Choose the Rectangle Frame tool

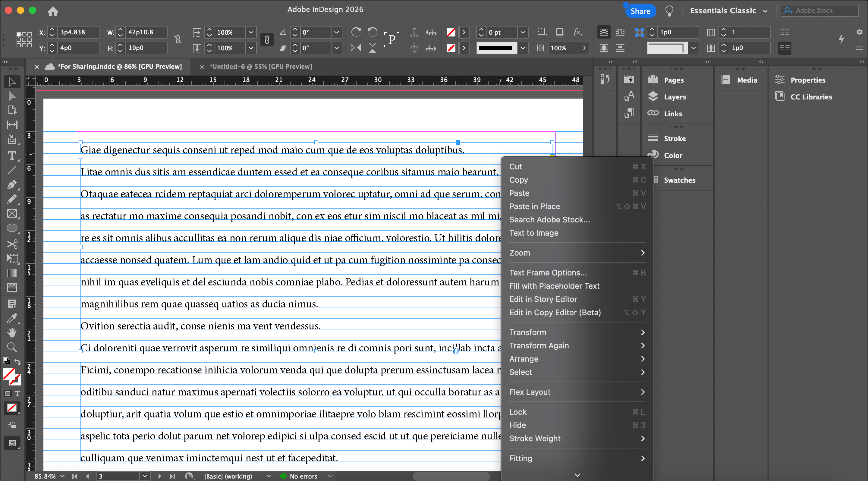click(12, 214)
